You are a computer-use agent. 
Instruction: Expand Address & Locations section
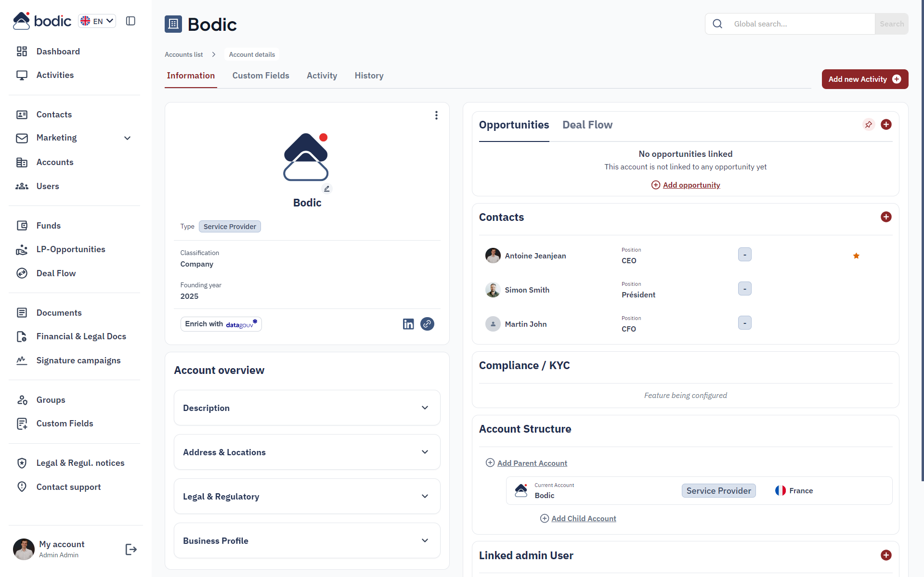pos(307,452)
